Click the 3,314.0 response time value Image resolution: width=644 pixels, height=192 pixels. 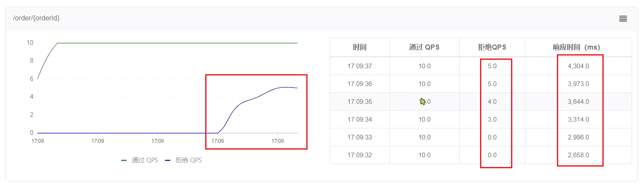[x=578, y=120]
